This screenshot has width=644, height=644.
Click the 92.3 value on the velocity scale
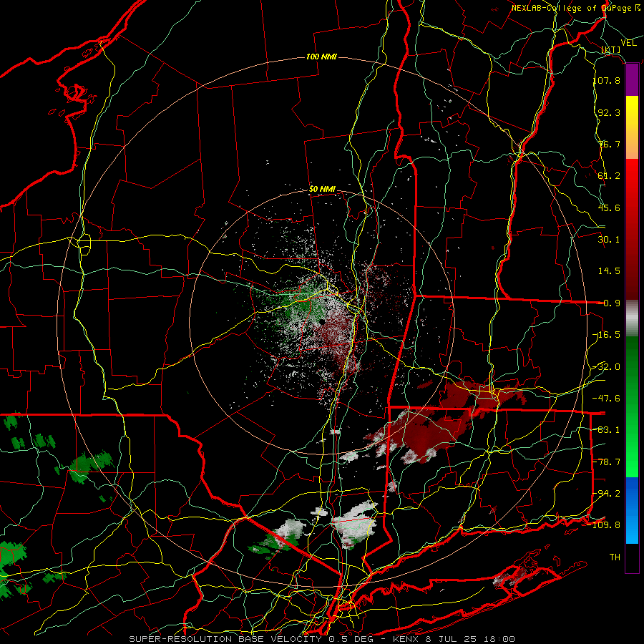click(609, 112)
